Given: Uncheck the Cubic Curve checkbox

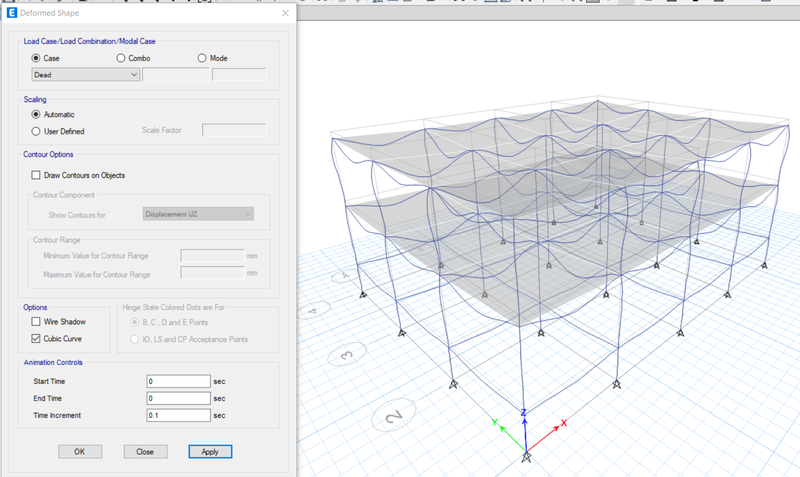Looking at the screenshot, I should pyautogui.click(x=36, y=338).
